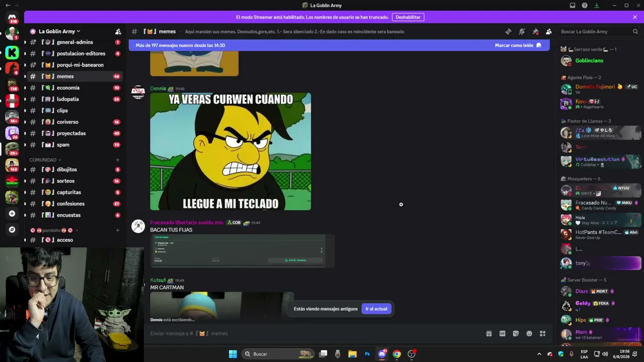Open the acceso channel
644x362 pixels.
(x=74, y=240)
